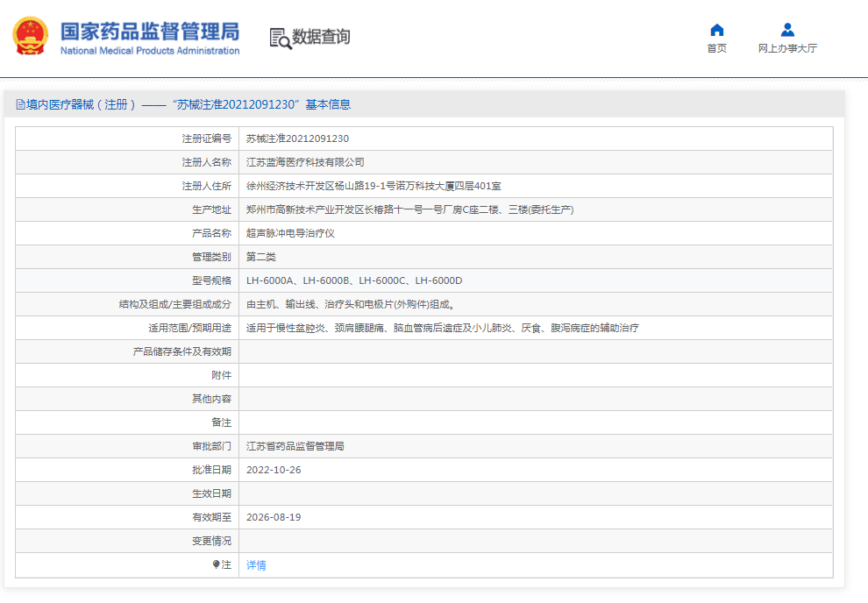Click the expiry date 2026-08-19

(x=274, y=517)
